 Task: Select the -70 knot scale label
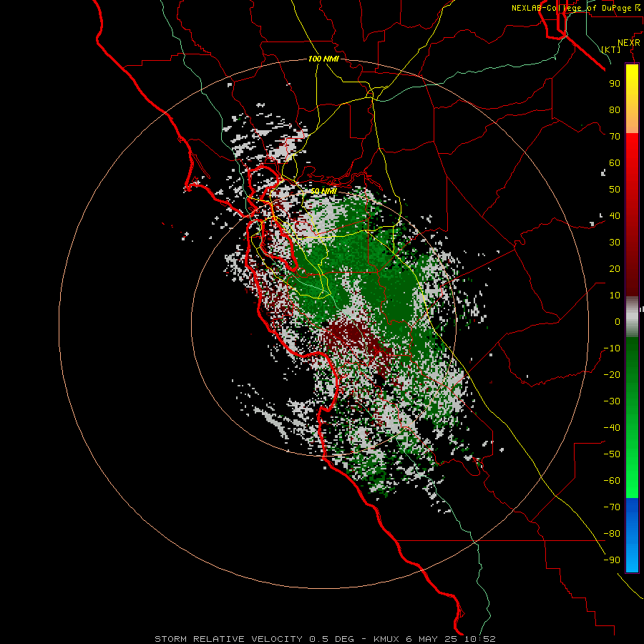tap(612, 507)
